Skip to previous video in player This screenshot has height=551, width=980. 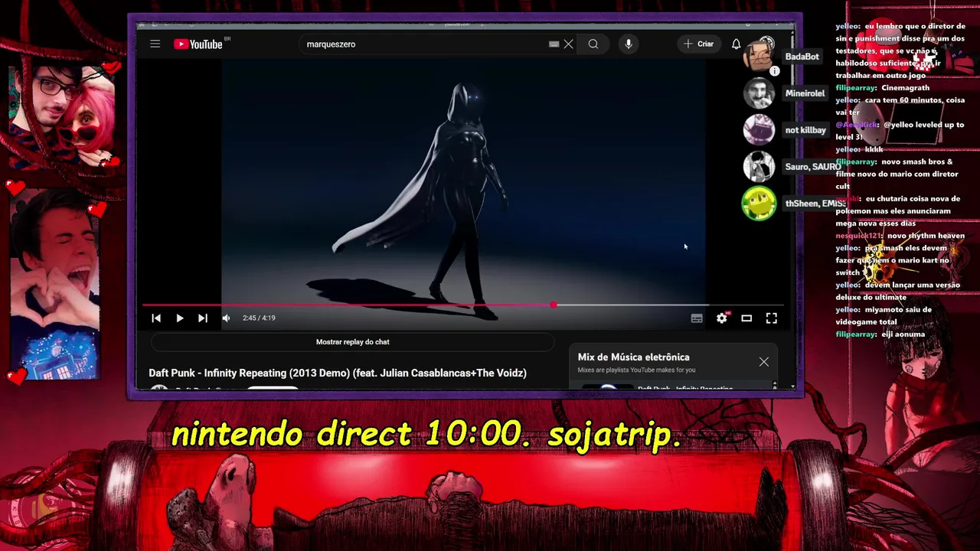coord(156,318)
